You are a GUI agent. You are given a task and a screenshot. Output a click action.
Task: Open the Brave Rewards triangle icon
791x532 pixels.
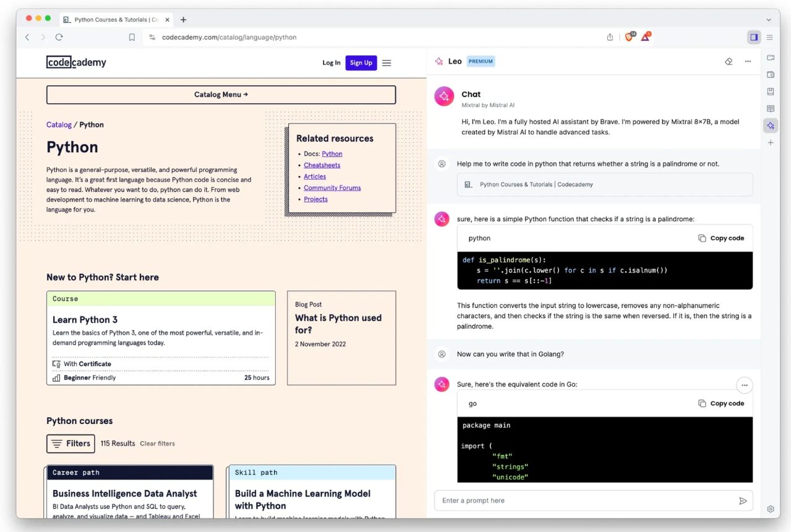(645, 36)
